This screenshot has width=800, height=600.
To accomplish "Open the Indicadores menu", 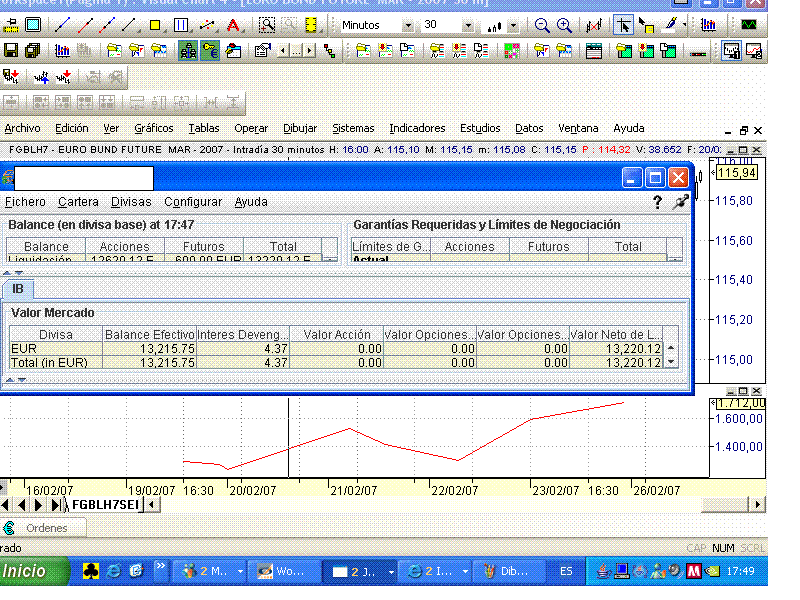I will (x=417, y=128).
